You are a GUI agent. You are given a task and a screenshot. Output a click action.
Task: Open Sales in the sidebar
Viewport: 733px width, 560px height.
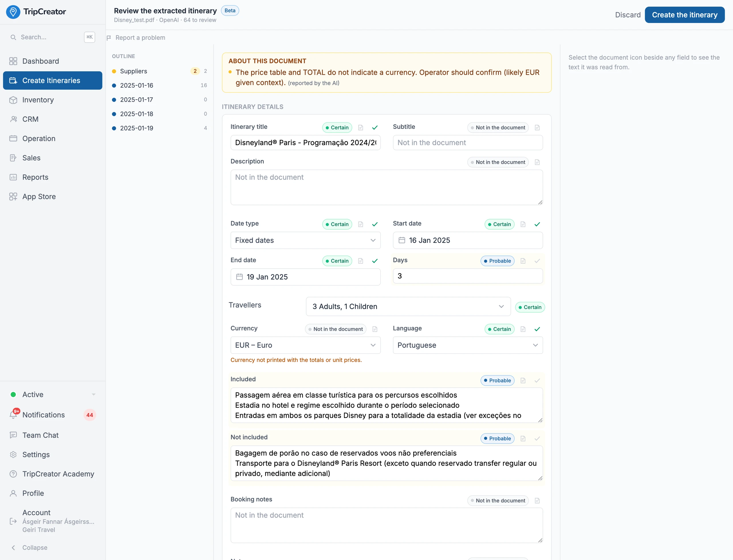(x=53, y=158)
